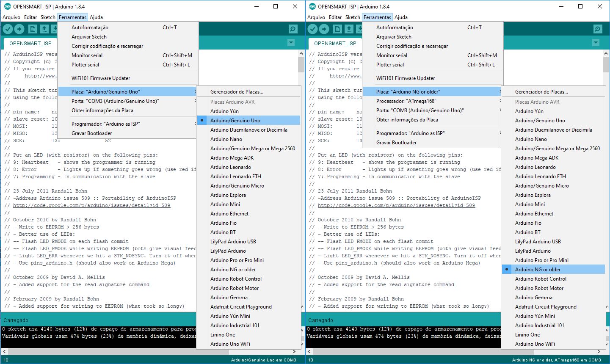Click New sketch icon in right window
Viewport: 610px width, 364px height.
coord(337,29)
